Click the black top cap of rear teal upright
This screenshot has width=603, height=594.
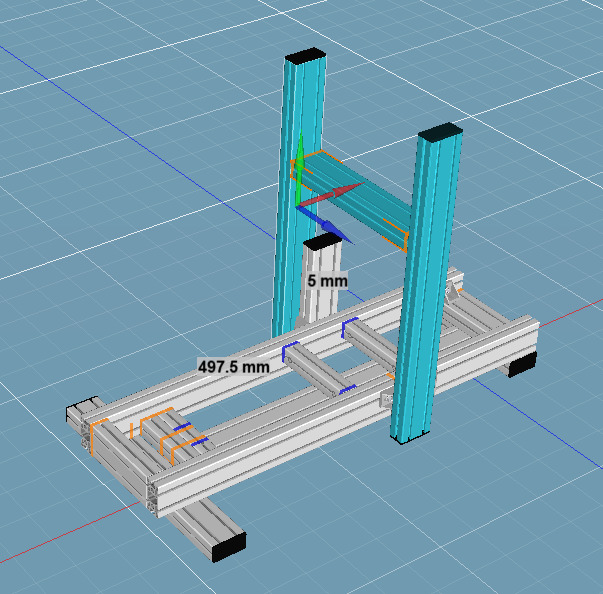[306, 56]
